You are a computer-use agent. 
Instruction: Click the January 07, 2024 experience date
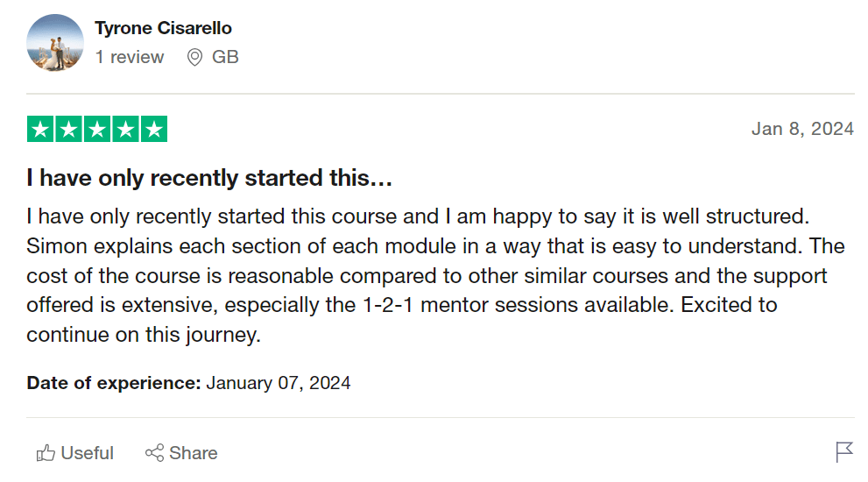pyautogui.click(x=279, y=383)
